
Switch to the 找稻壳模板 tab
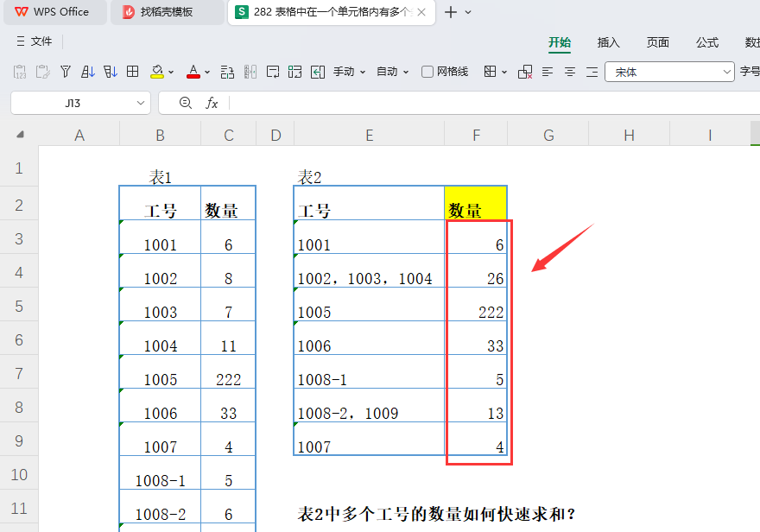coord(167,12)
